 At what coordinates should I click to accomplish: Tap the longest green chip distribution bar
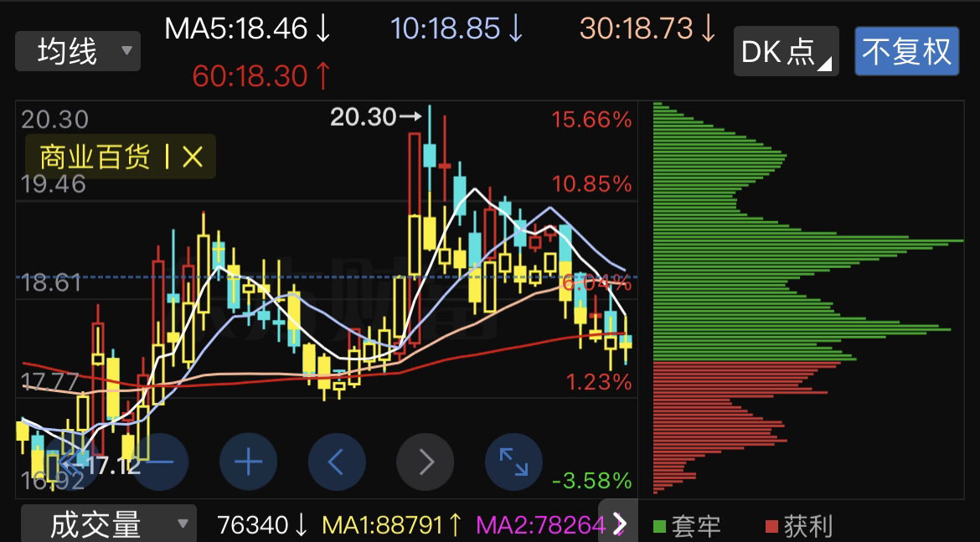point(808,240)
